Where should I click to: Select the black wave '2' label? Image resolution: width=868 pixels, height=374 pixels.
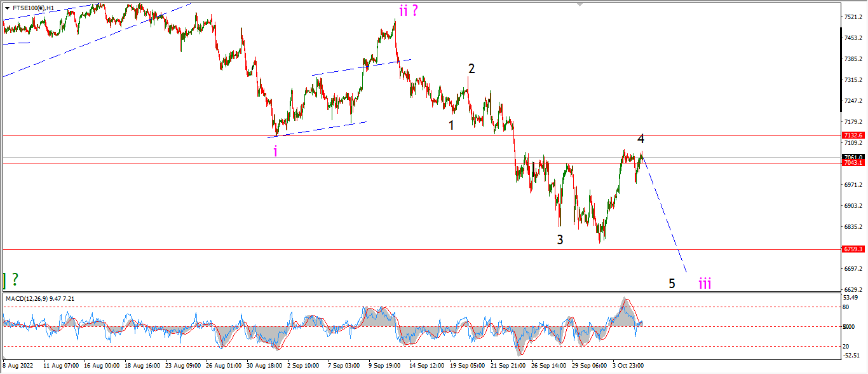click(471, 69)
